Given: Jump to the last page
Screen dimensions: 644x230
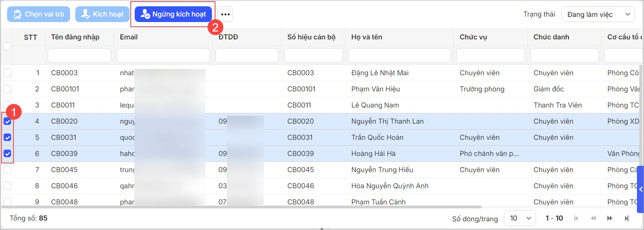Looking at the screenshot, I should [x=627, y=218].
